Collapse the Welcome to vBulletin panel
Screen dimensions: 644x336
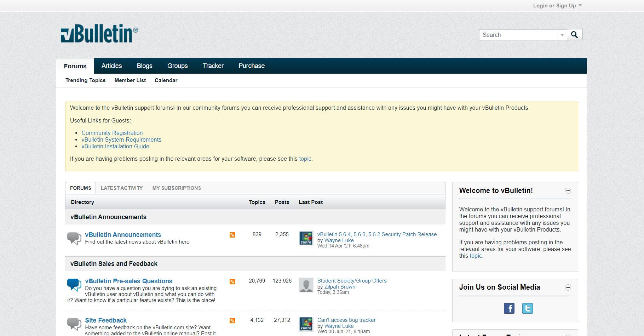click(x=568, y=190)
